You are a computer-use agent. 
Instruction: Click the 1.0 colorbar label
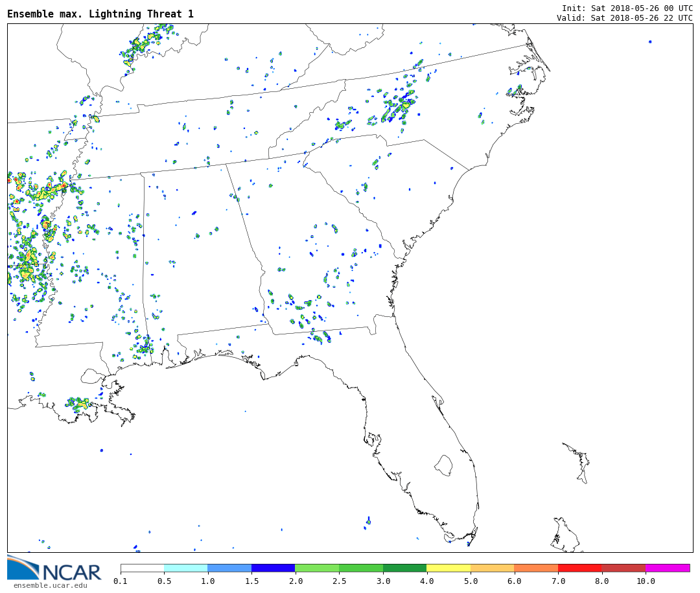(x=208, y=581)
